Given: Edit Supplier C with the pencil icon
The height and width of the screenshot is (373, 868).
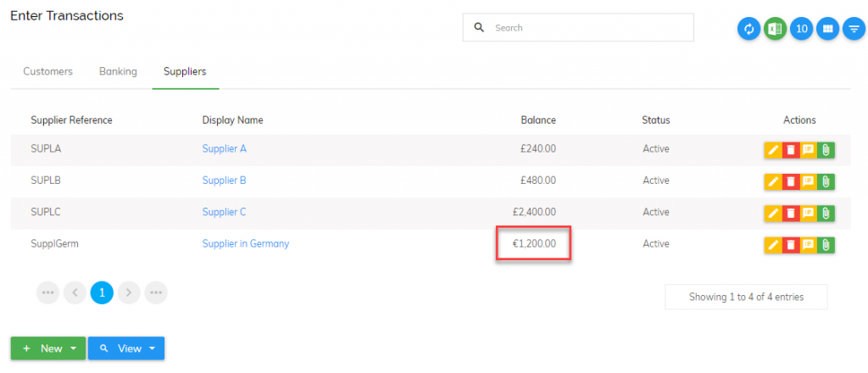Looking at the screenshot, I should [x=773, y=213].
